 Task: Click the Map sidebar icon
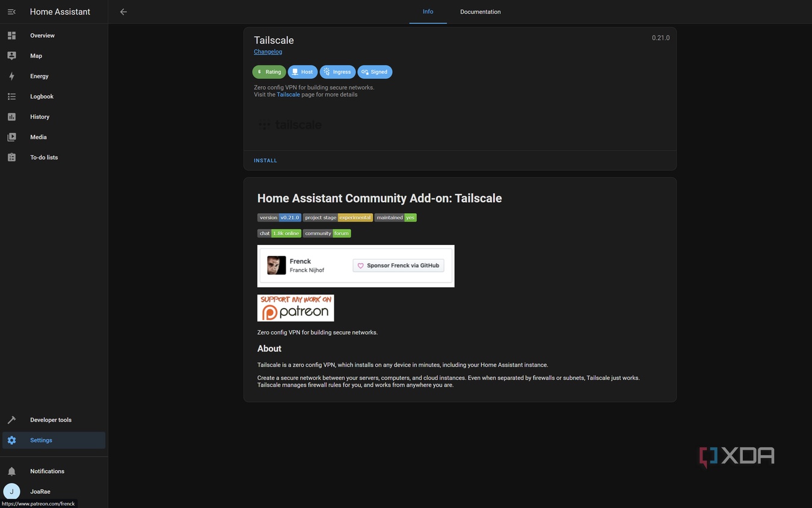point(11,56)
